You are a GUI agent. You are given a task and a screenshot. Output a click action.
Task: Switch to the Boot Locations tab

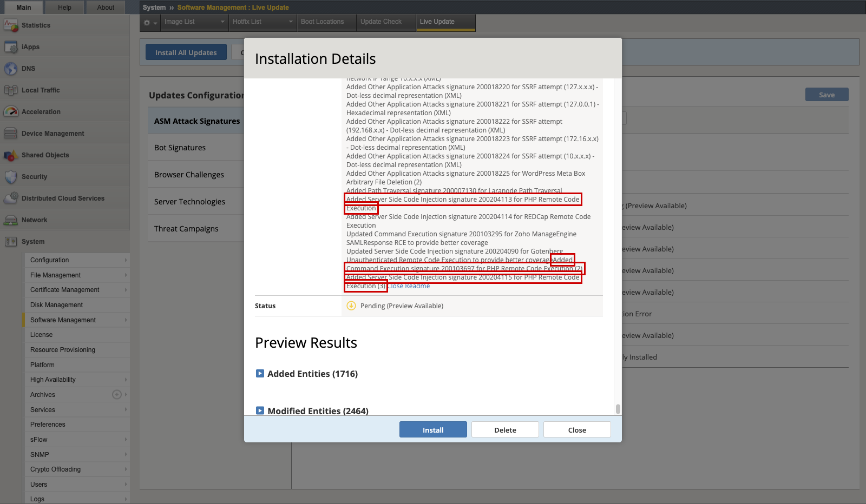click(x=327, y=22)
